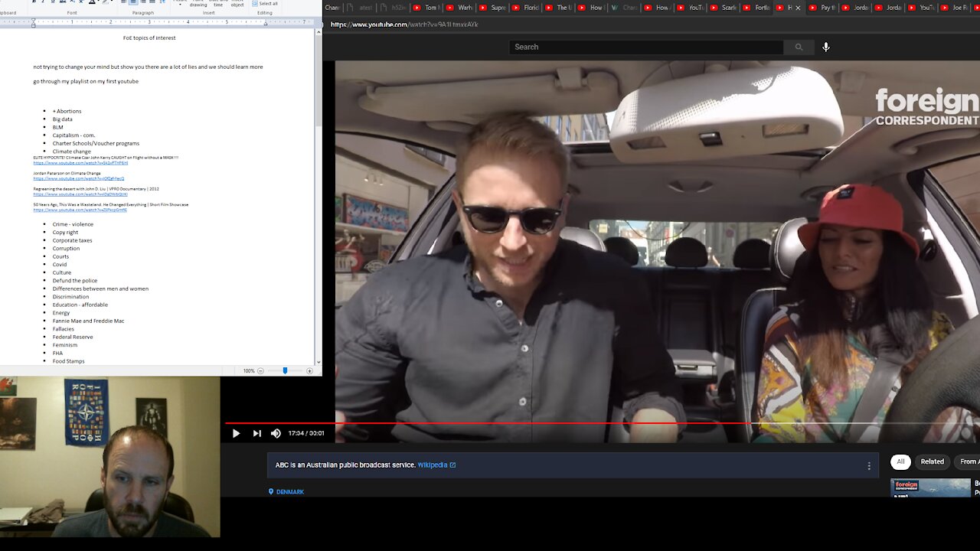Click the zoom out minus button in WordPad
980x551 pixels.
tap(260, 370)
